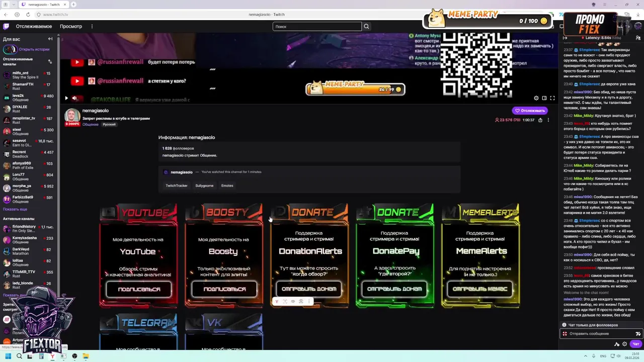Image resolution: width=644 pixels, height=362 pixels.
Task: Open ShamanFTH channel in sidebar
Action: coord(28,86)
